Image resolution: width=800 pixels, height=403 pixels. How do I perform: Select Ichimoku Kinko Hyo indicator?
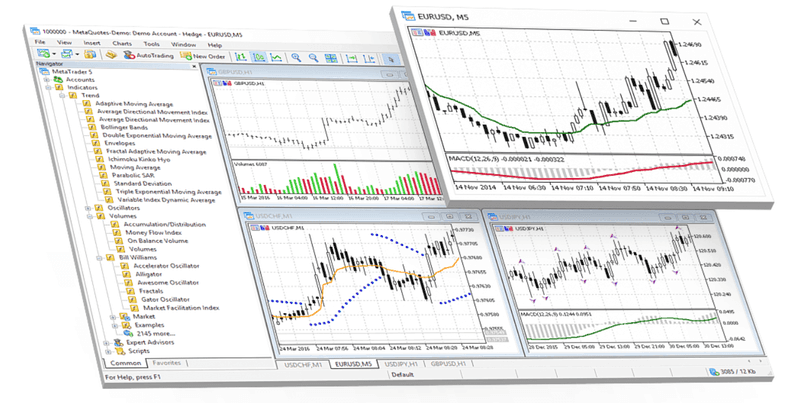(139, 159)
